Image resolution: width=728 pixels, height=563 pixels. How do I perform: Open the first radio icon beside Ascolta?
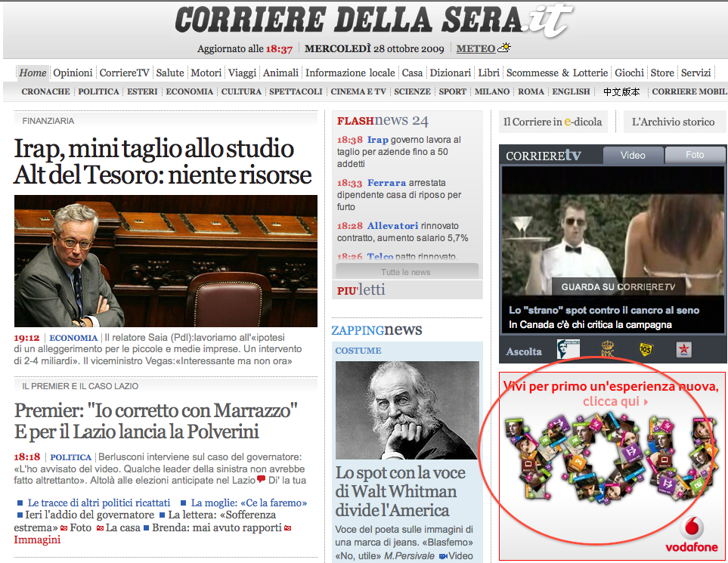[x=568, y=349]
